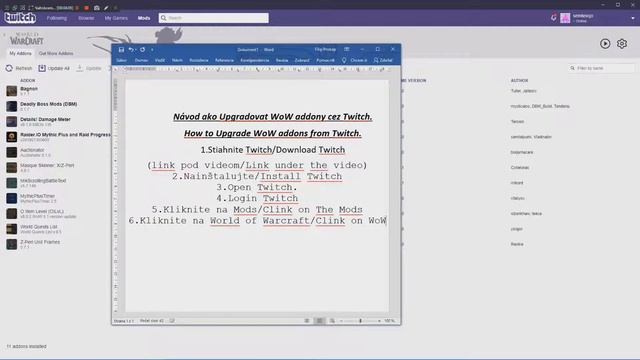This screenshot has height=360, width=640.
Task: Save the Word document with the floppy icon
Action: point(121,50)
